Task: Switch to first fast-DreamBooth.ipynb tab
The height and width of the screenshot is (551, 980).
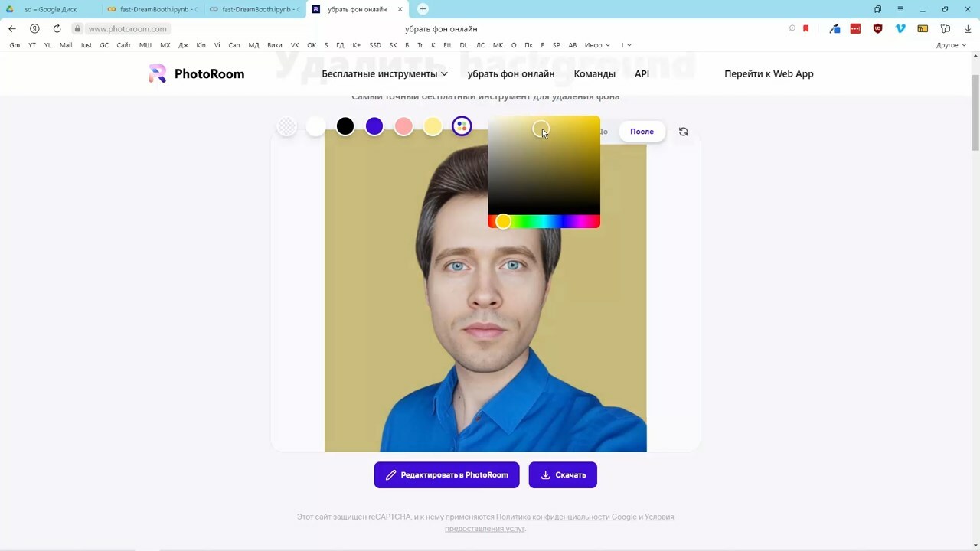Action: tap(152, 9)
